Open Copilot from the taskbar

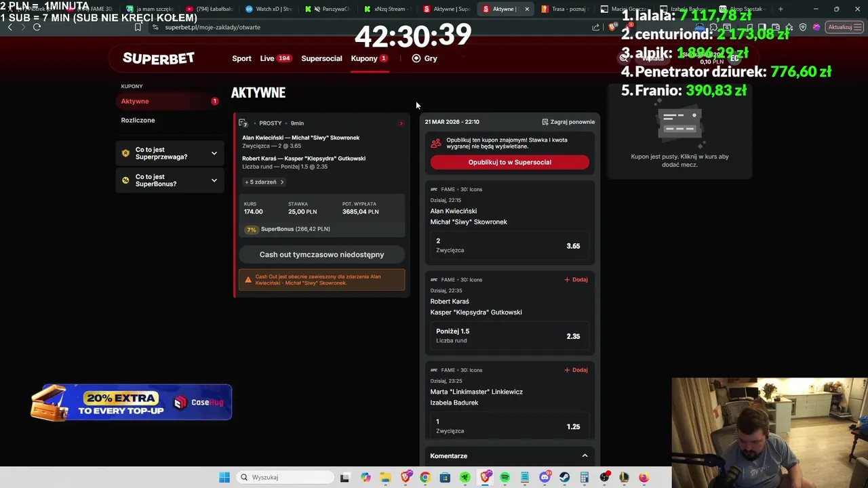[366, 477]
